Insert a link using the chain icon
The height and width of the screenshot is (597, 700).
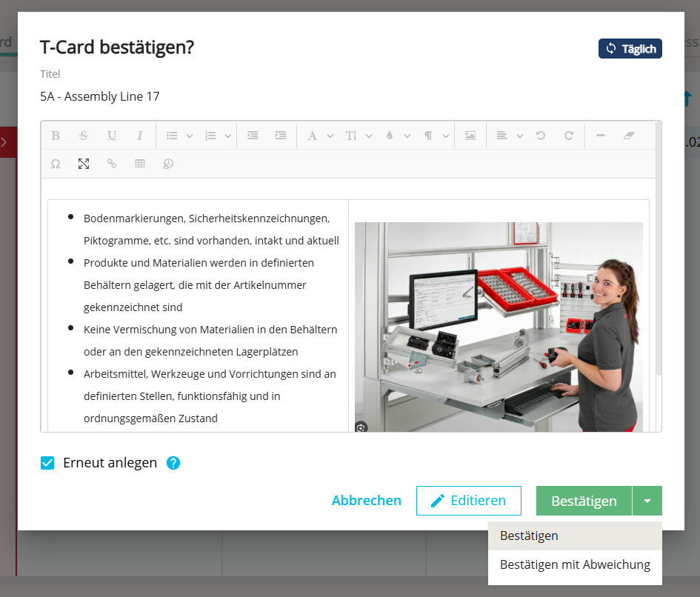click(x=112, y=164)
